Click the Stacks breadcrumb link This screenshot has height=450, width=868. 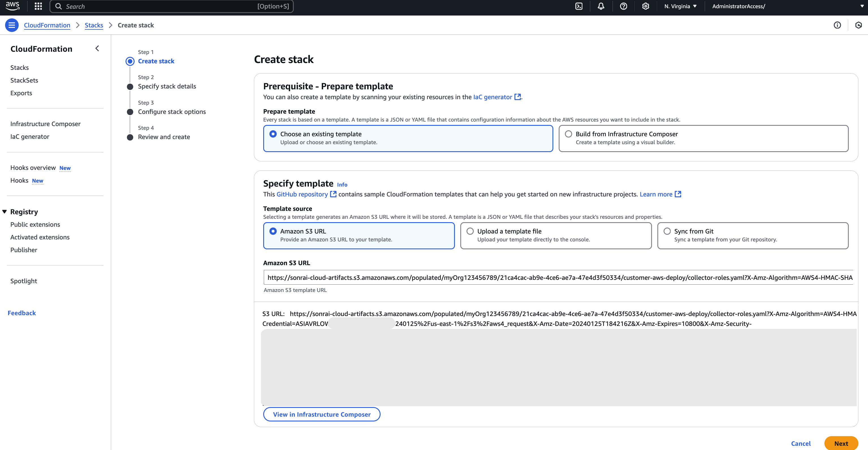tap(94, 25)
